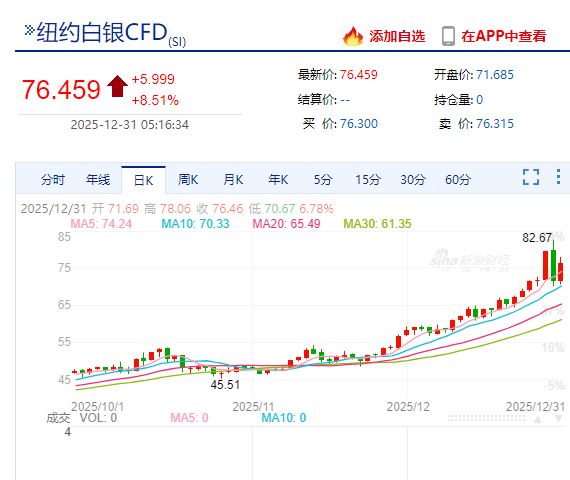Click the 开盘价 71.685 value
570x480 pixels.
pos(495,75)
